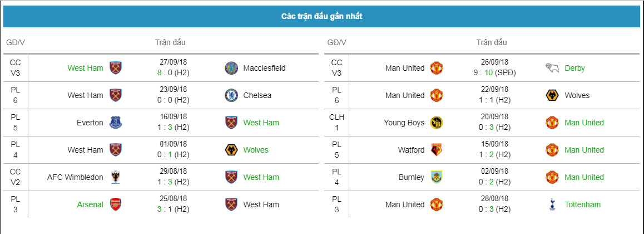Screen dimensions: 644x234
Task: Click the Macclesfield club crest
Action: (231, 68)
